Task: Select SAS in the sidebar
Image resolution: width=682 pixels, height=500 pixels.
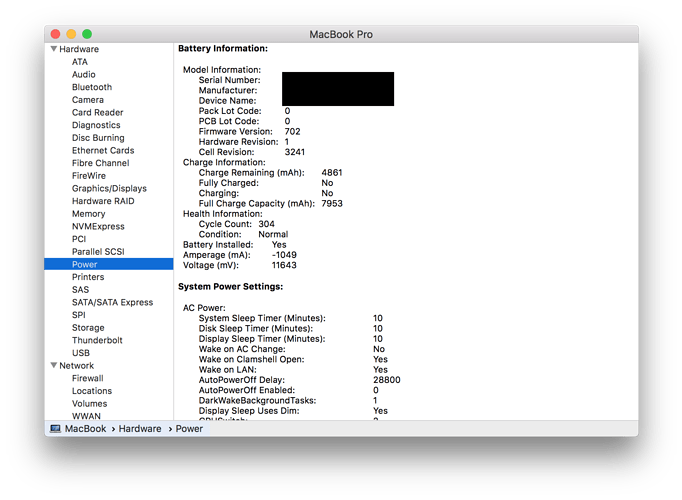Action: [x=80, y=290]
